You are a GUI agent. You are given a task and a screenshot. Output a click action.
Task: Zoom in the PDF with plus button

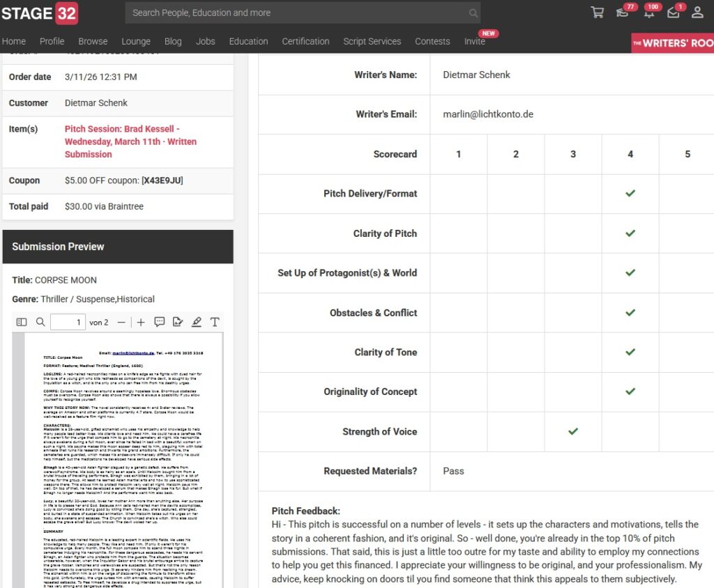[141, 322]
